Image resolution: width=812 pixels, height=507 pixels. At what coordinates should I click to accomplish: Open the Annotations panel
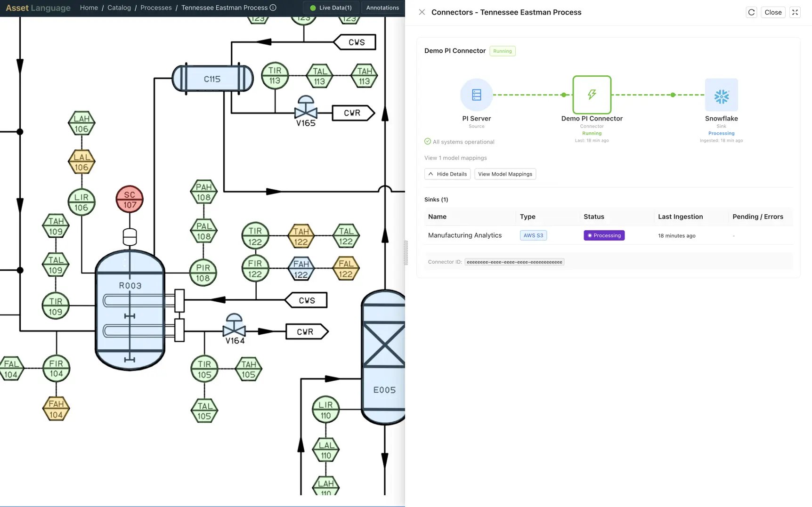click(x=382, y=8)
